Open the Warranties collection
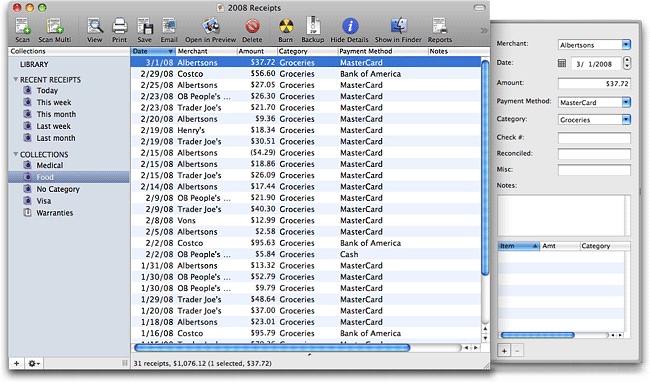The height and width of the screenshot is (383, 650). point(55,213)
